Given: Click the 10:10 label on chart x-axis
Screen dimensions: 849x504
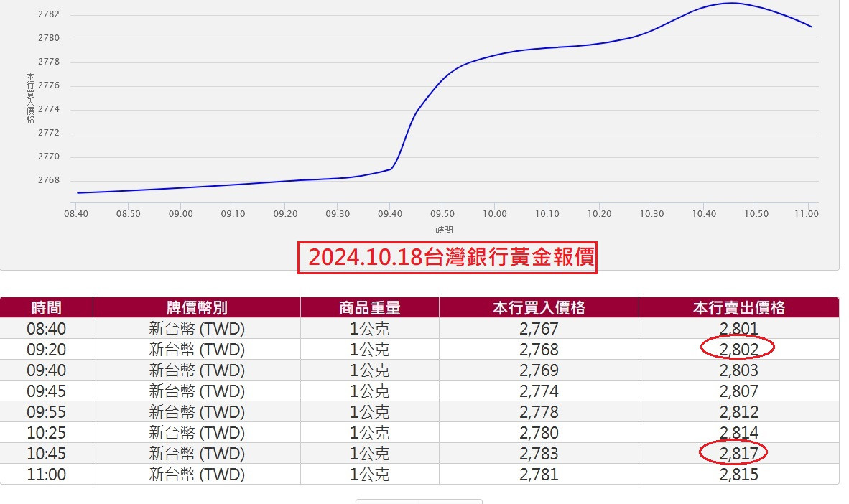Looking at the screenshot, I should pyautogui.click(x=547, y=214).
